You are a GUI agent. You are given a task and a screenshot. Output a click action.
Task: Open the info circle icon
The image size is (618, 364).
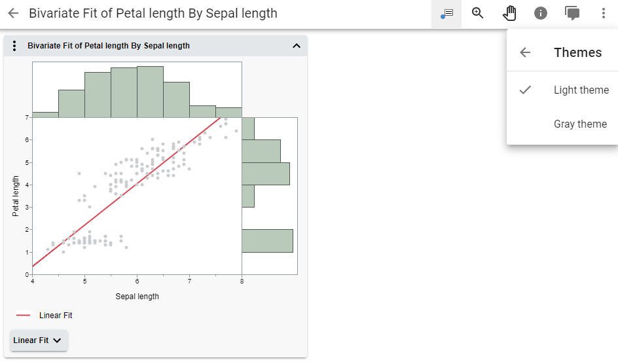click(x=541, y=13)
